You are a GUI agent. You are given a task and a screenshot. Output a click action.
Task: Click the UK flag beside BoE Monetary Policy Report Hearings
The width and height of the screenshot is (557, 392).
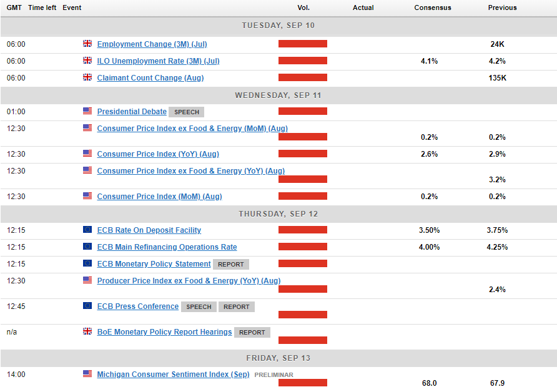tap(87, 332)
